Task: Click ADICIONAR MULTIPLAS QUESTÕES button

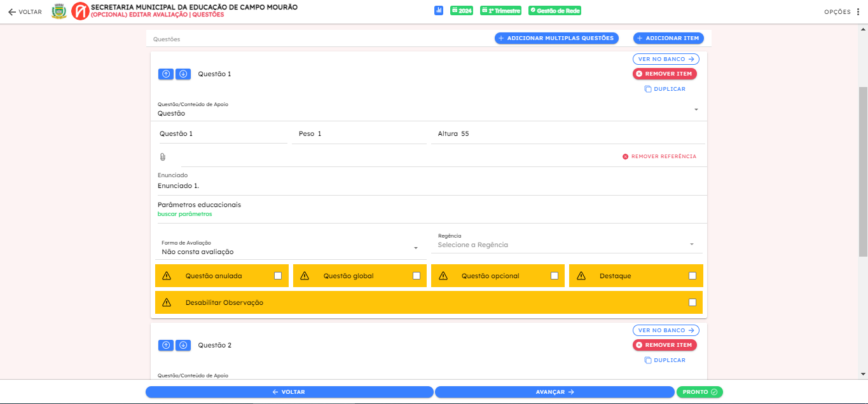Action: (556, 38)
